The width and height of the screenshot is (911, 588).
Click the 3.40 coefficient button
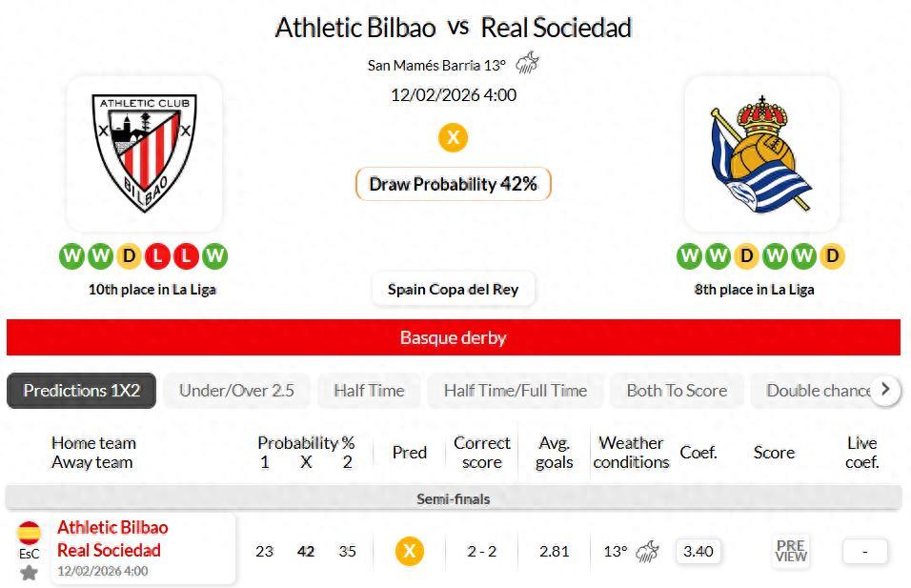coord(698,551)
